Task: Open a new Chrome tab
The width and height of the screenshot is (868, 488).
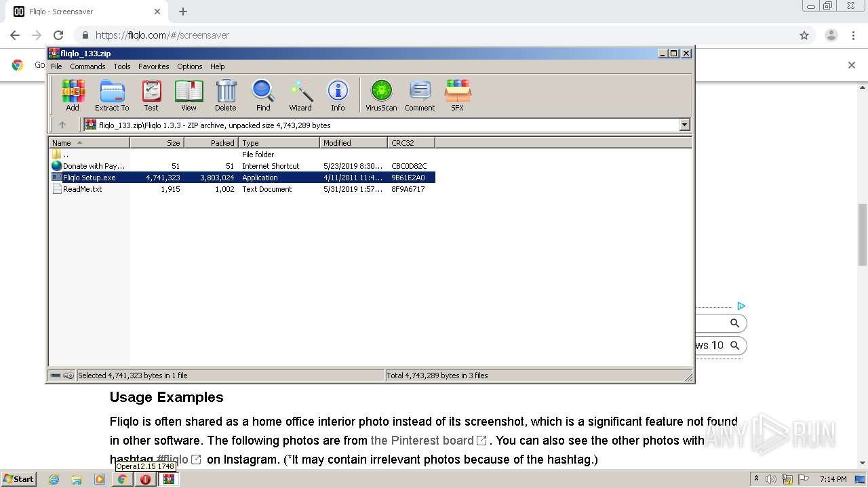Action: point(183,12)
